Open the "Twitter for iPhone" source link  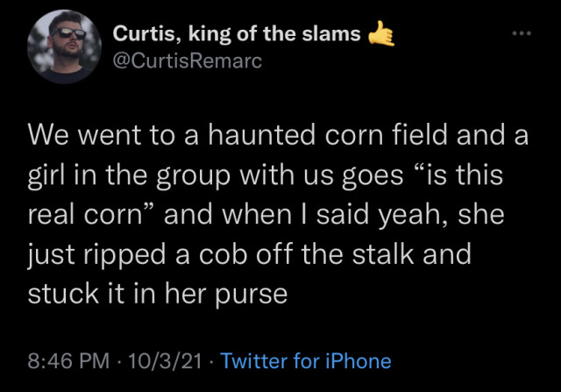coord(306,360)
